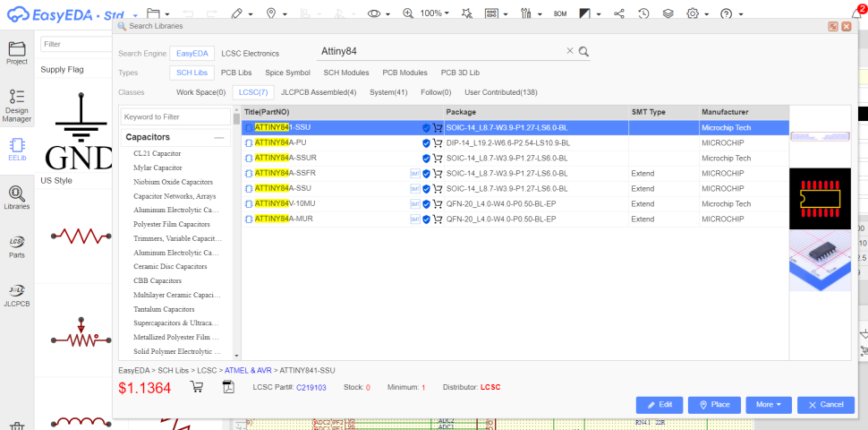Choose the SCH Libs type

click(192, 73)
